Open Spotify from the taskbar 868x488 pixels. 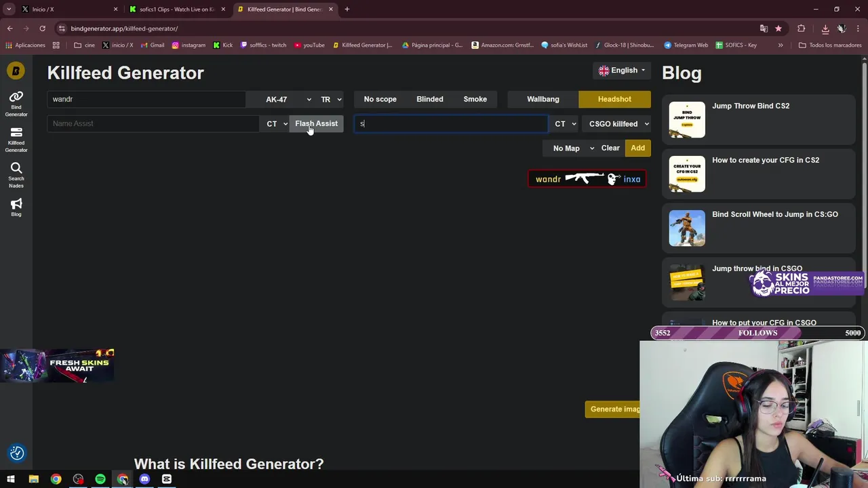coord(100,479)
